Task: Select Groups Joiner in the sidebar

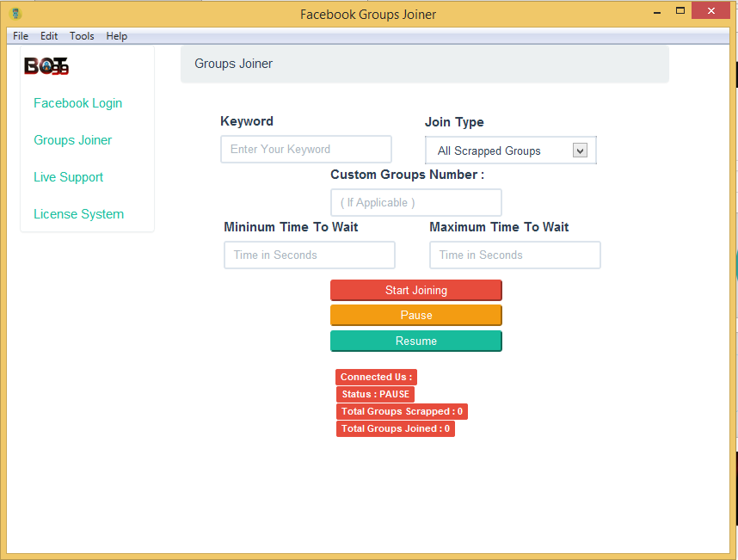Action: (72, 139)
